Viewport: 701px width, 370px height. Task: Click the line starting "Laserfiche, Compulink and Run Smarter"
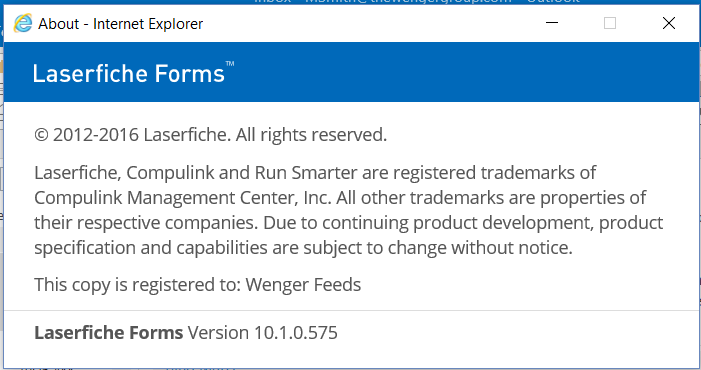point(315,172)
